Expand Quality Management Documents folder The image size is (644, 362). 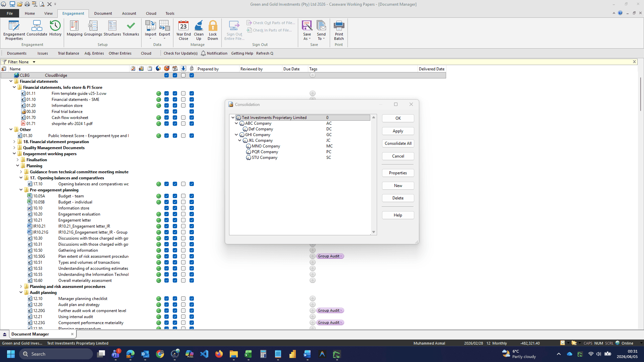point(14,148)
